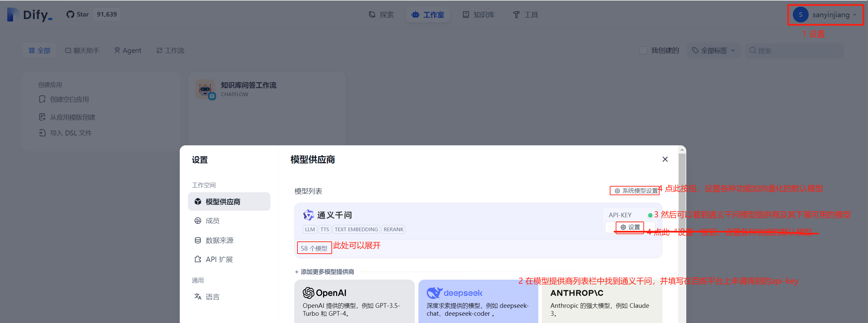
Task: Filter apps by Agent
Action: coord(128,50)
